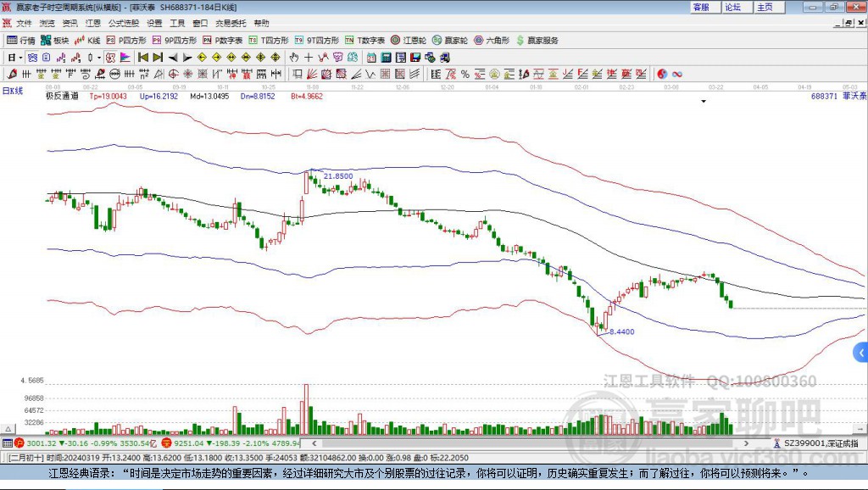Open the 公式选股 menu

124,23
